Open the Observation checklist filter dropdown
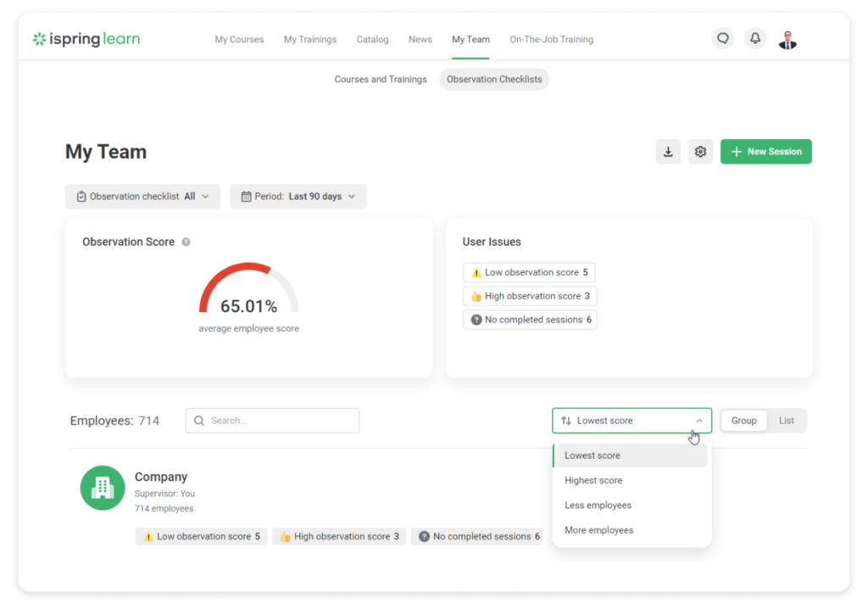868x609 pixels. click(142, 196)
